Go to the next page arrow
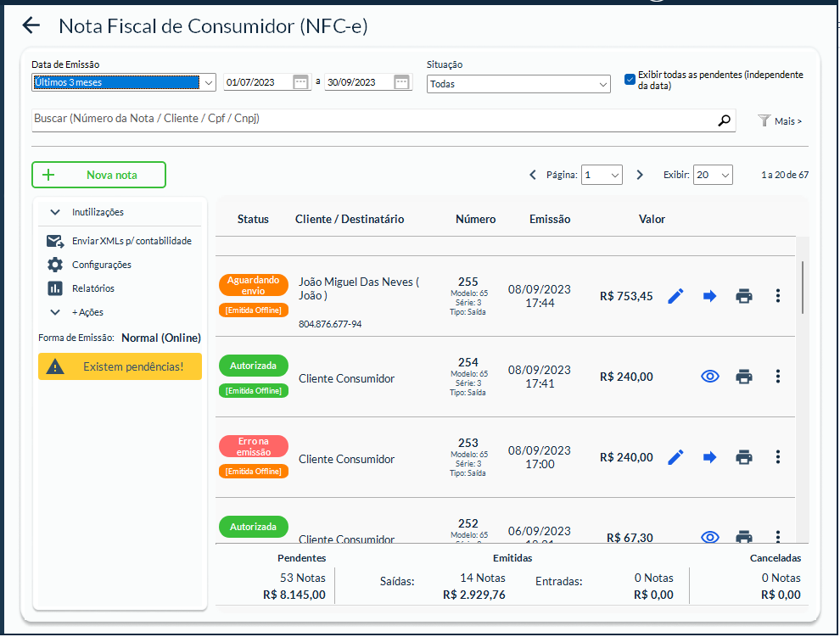Screen dimensions: 840x637 click(x=641, y=175)
